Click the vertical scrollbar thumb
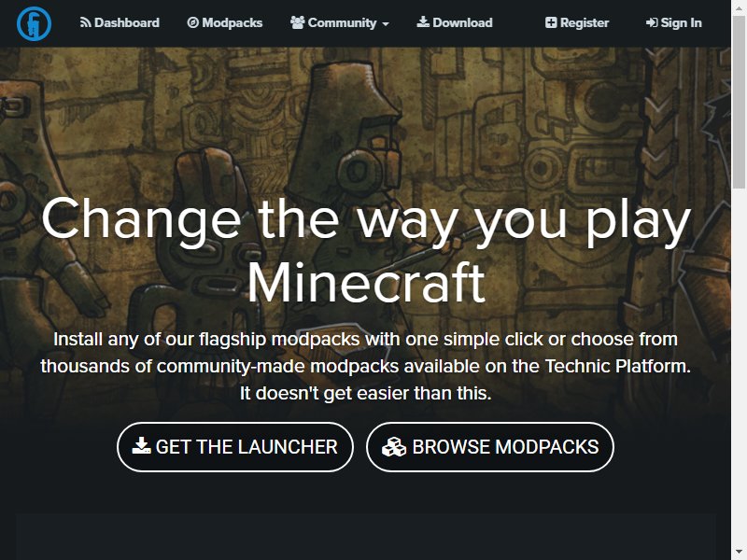Screen dimensions: 747x560 [x=739, y=103]
